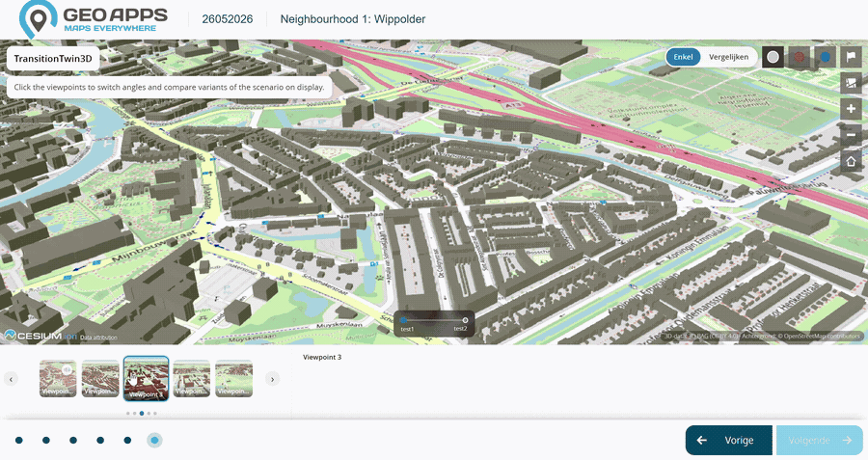Click the Geo Apps logo

pos(93,19)
